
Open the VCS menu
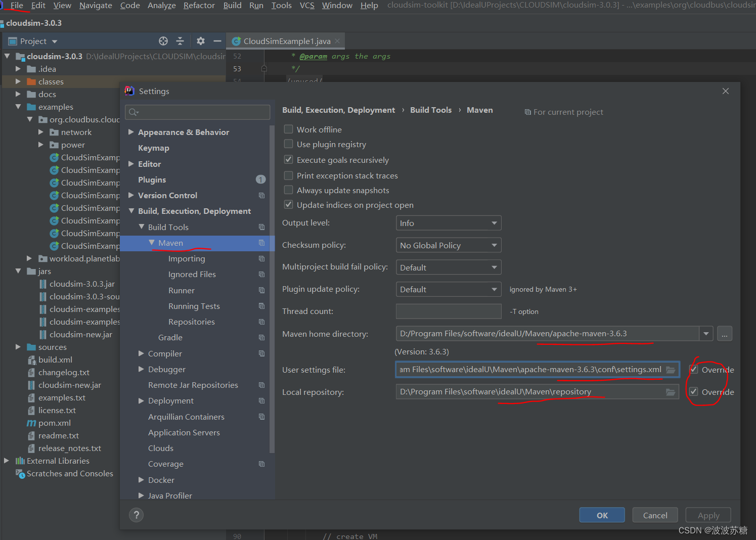click(307, 5)
